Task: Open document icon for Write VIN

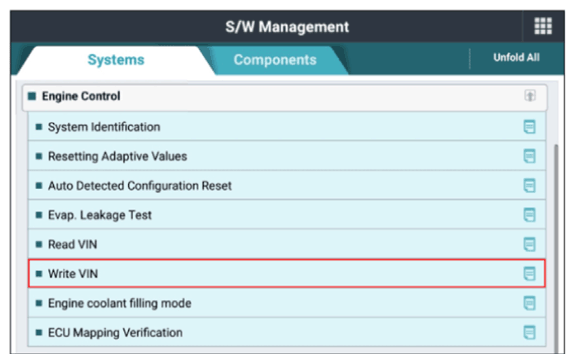Action: [x=529, y=274]
